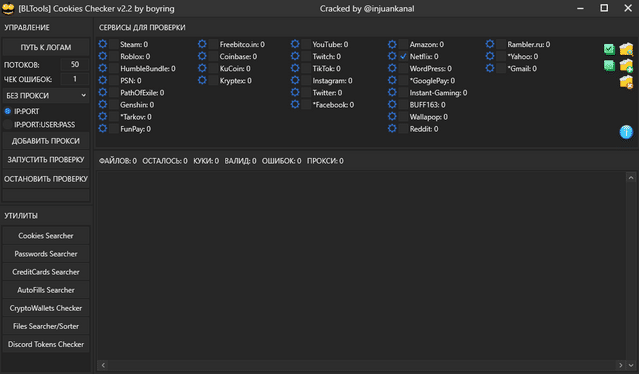This screenshot has height=374, width=639.
Task: Click the gear icon beside Twitch
Action: pyautogui.click(x=295, y=56)
